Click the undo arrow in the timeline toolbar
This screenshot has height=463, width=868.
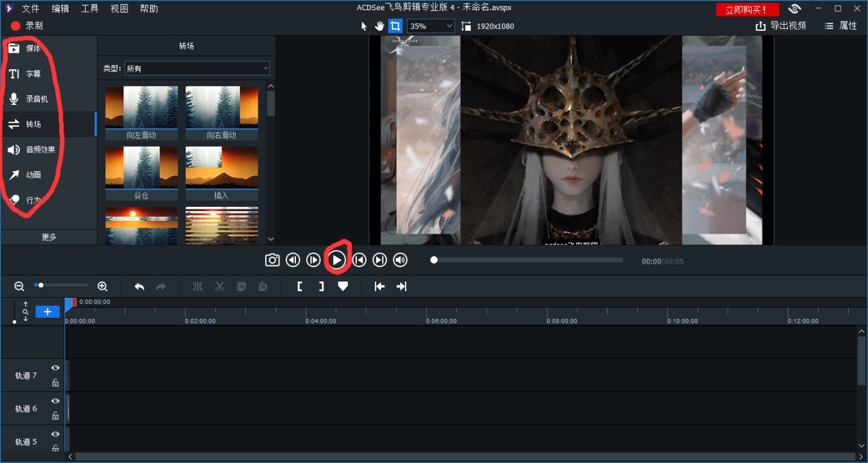coord(139,286)
